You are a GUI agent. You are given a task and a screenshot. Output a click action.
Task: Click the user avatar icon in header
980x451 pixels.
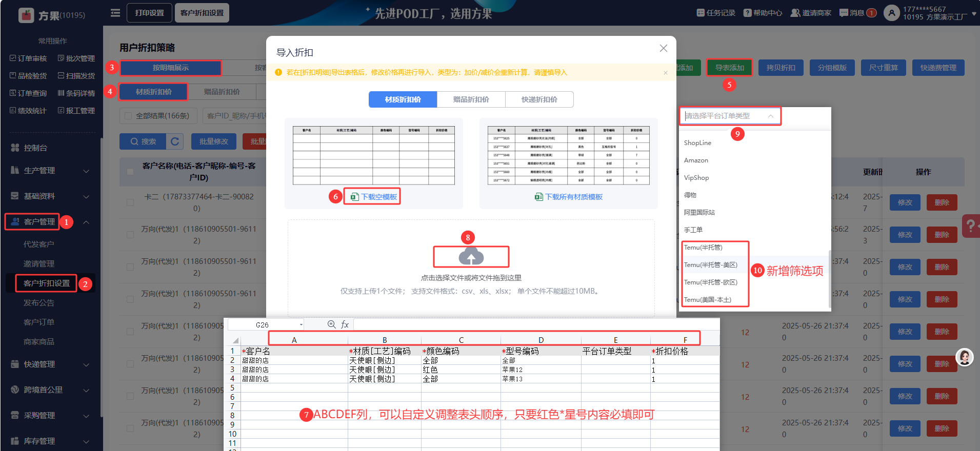pyautogui.click(x=892, y=13)
